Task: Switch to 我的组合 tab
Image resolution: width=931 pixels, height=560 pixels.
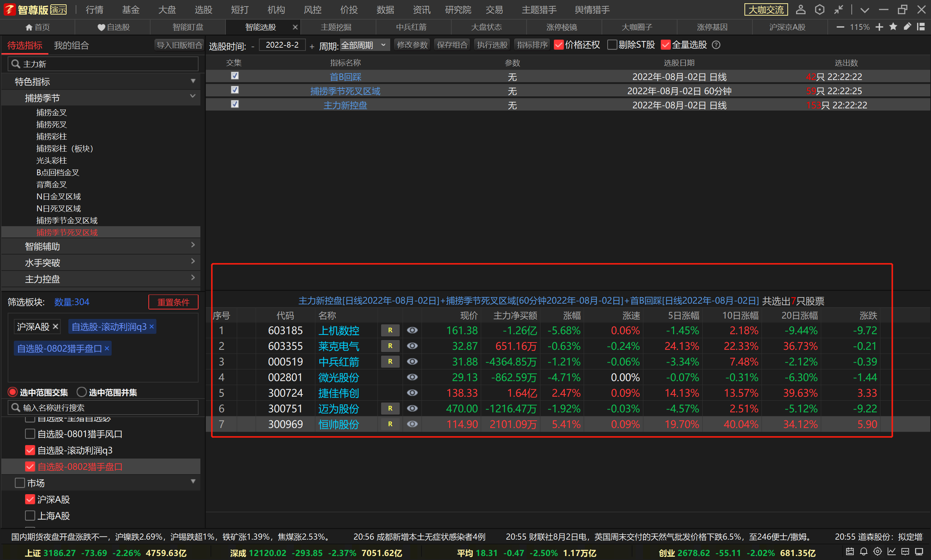Action: point(71,46)
